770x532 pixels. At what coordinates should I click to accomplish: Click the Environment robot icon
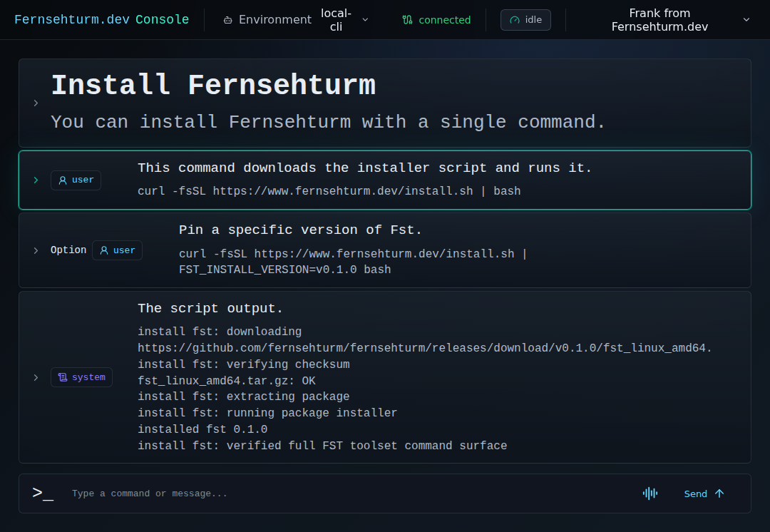coord(228,20)
